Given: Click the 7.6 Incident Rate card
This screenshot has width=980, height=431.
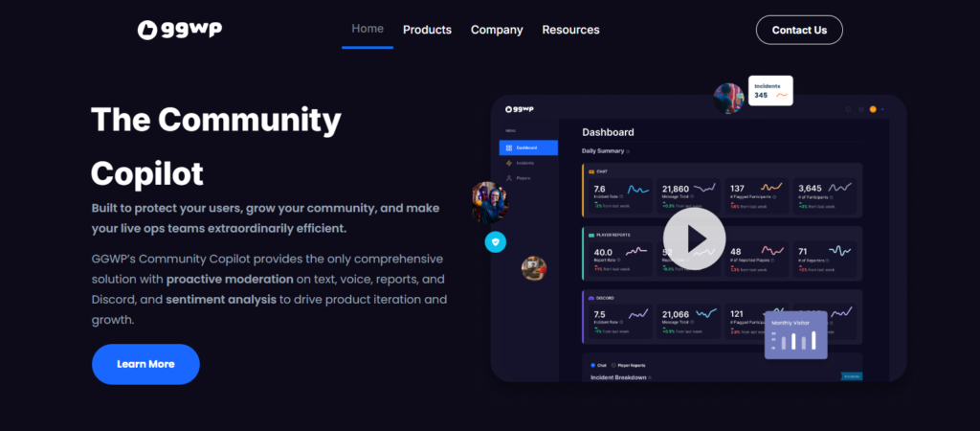Looking at the screenshot, I should (x=620, y=196).
